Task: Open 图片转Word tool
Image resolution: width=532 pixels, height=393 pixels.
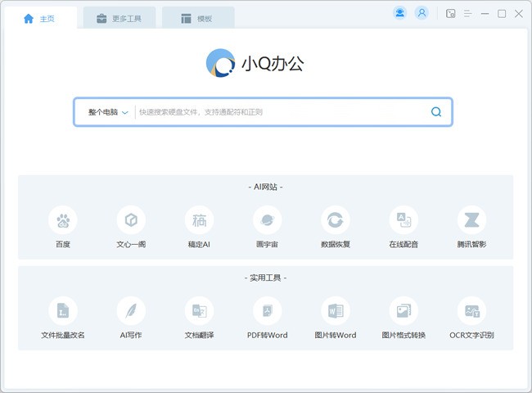Action: (x=335, y=310)
